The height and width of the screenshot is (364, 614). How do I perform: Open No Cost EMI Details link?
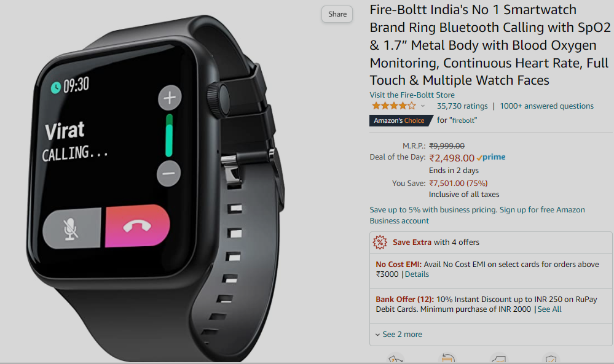coord(417,274)
